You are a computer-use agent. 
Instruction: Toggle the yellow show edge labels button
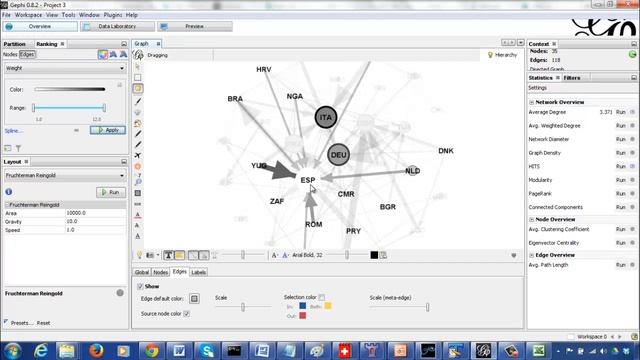[x=180, y=255]
